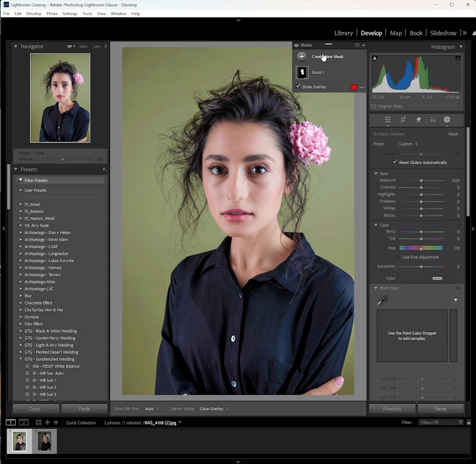
Task: Switch to the Map module
Action: click(x=396, y=33)
